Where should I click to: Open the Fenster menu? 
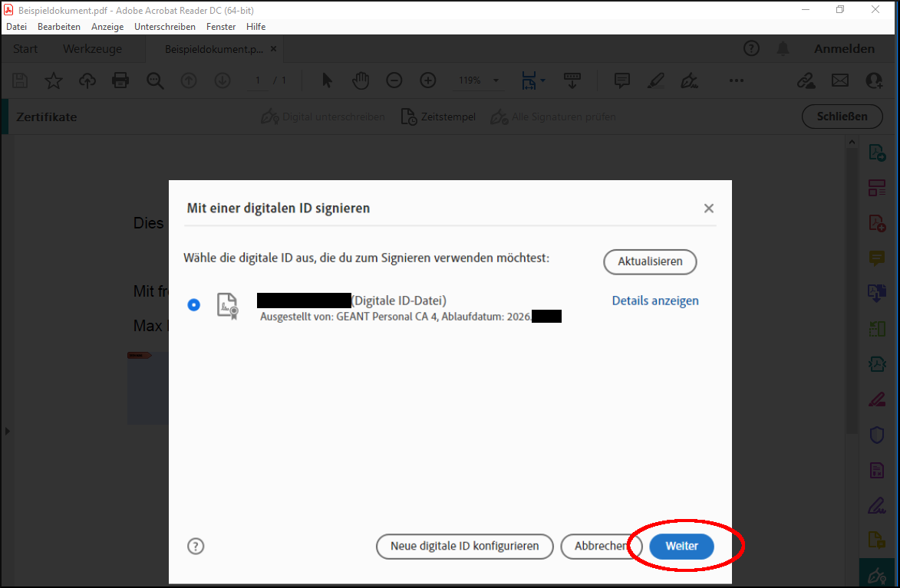(x=221, y=27)
